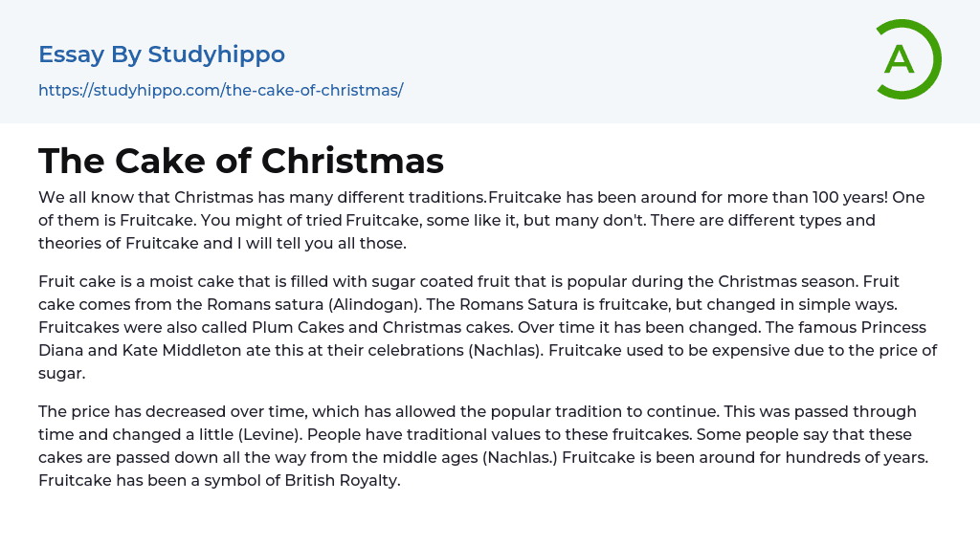
Task: Click the "Essay By Studyhippo" header text
Action: [x=162, y=55]
